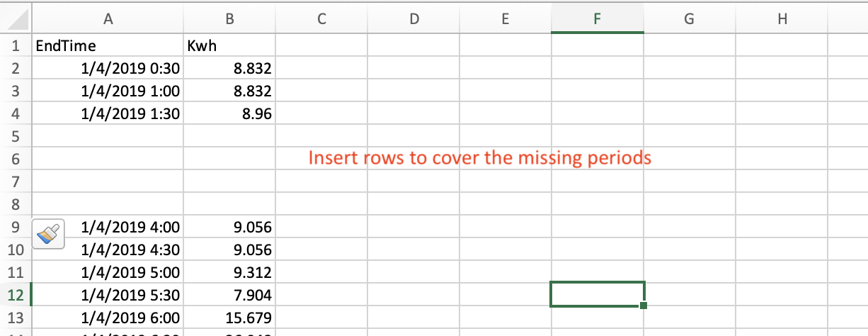This screenshot has height=336, width=868.
Task: Select column F header
Action: (x=597, y=20)
